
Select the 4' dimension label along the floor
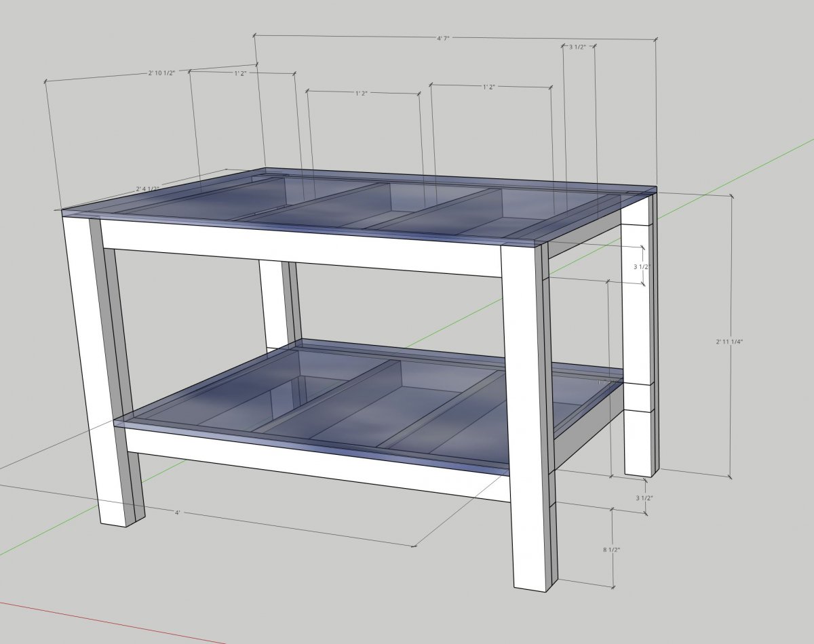pyautogui.click(x=178, y=513)
